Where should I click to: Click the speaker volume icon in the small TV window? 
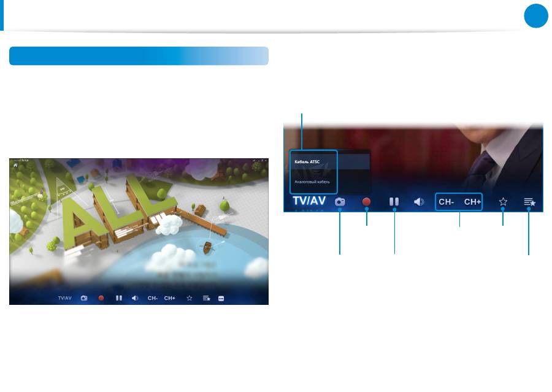(x=135, y=298)
